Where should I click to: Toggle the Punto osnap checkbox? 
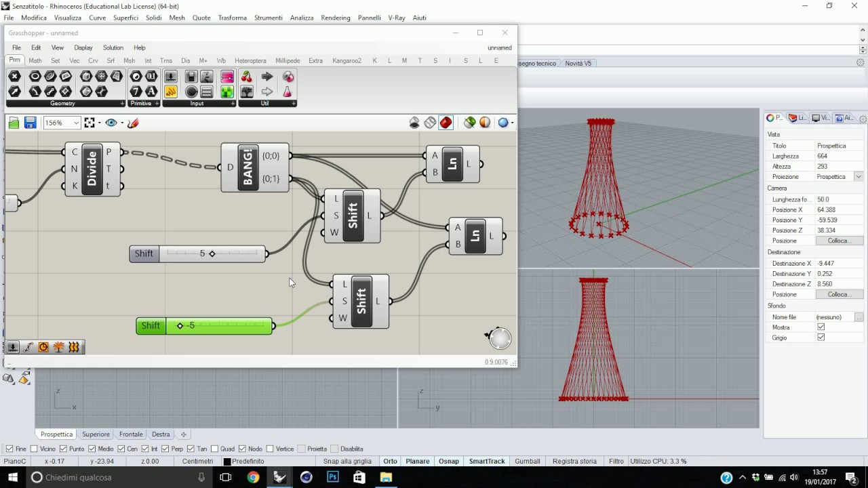63,449
